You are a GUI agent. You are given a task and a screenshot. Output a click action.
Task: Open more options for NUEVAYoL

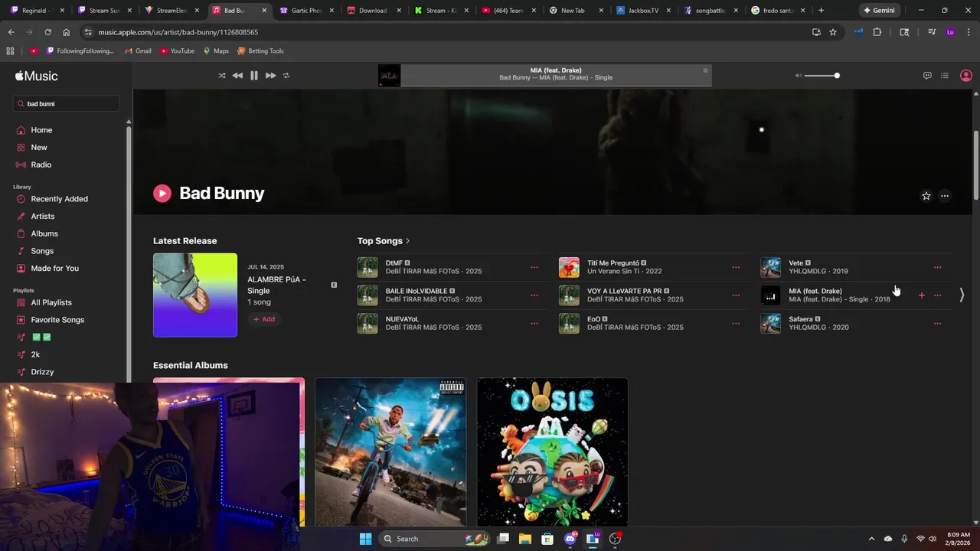pyautogui.click(x=534, y=324)
